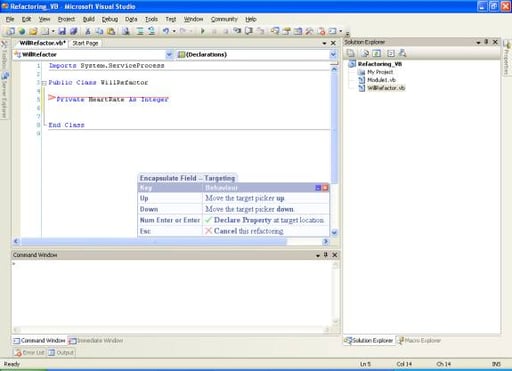The image size is (512, 371).
Task: Open the Undo history dropdown arrow
Action: click(x=174, y=31)
